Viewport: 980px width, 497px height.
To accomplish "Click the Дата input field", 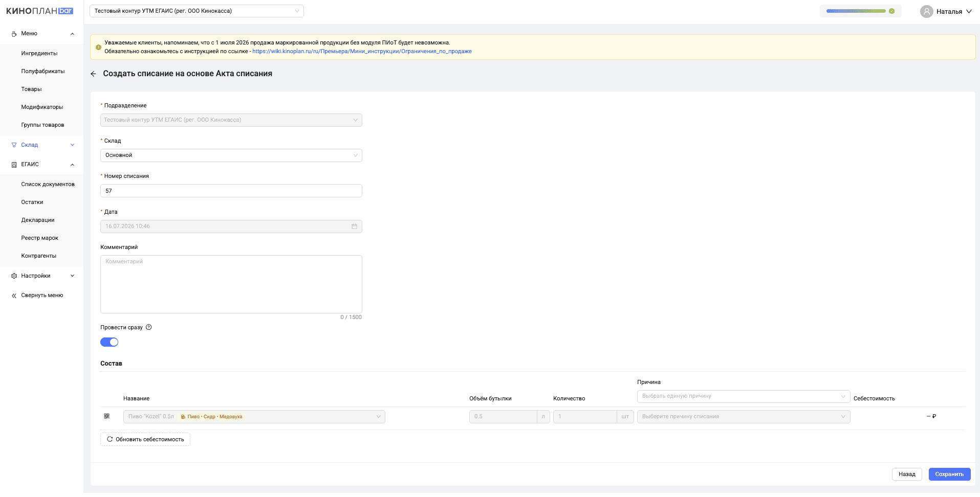I will 231,227.
